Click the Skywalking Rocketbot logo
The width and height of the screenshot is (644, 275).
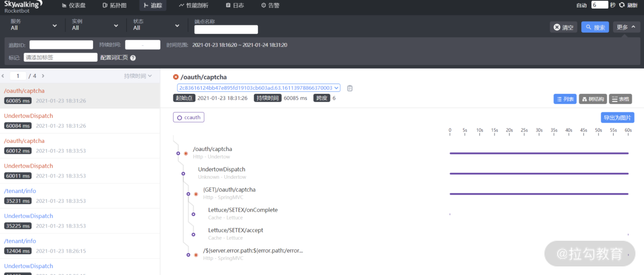click(x=22, y=7)
